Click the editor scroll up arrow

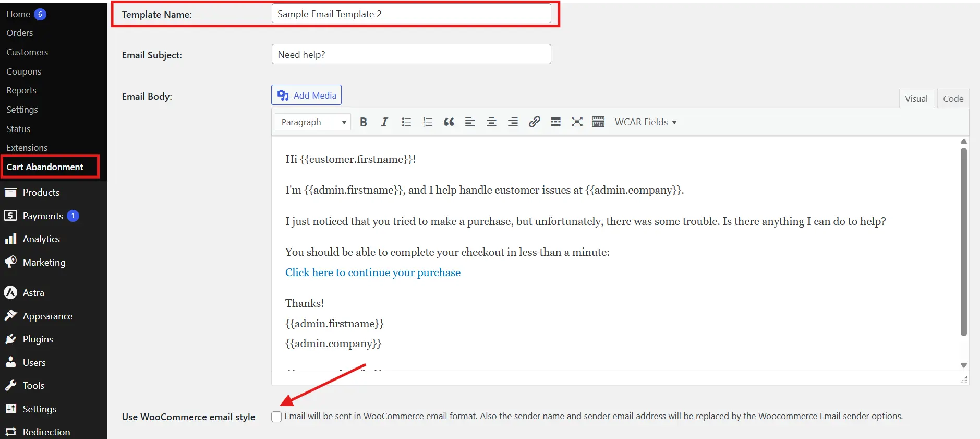point(964,141)
